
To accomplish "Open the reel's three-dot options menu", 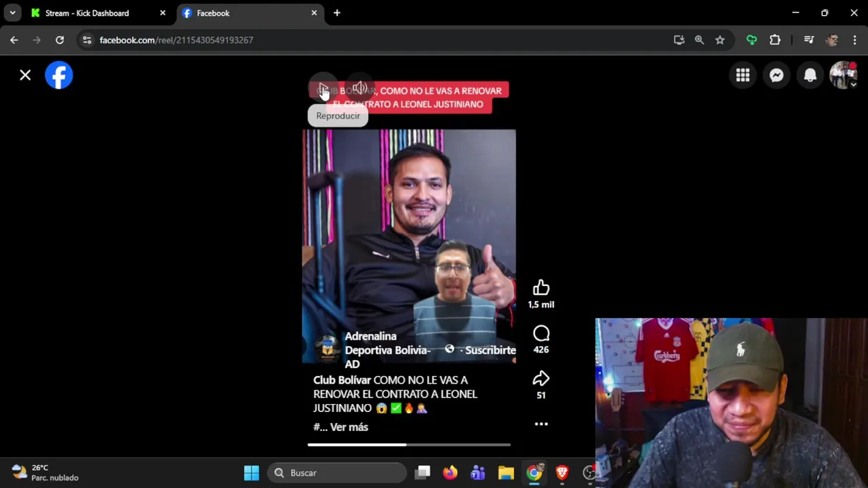I will (x=541, y=424).
